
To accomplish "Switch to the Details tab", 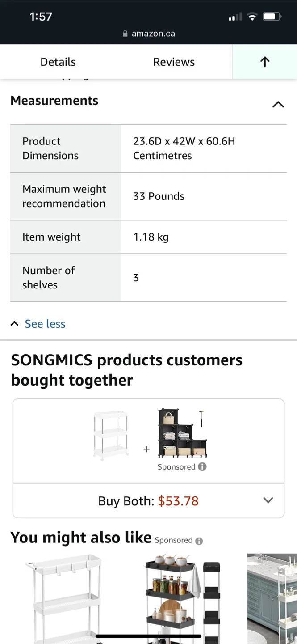I will (x=58, y=62).
